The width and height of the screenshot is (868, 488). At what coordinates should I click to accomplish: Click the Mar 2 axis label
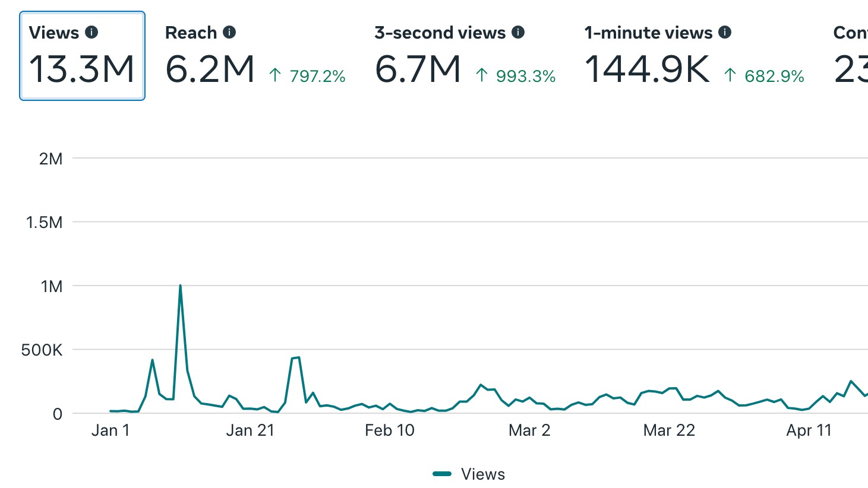(529, 430)
